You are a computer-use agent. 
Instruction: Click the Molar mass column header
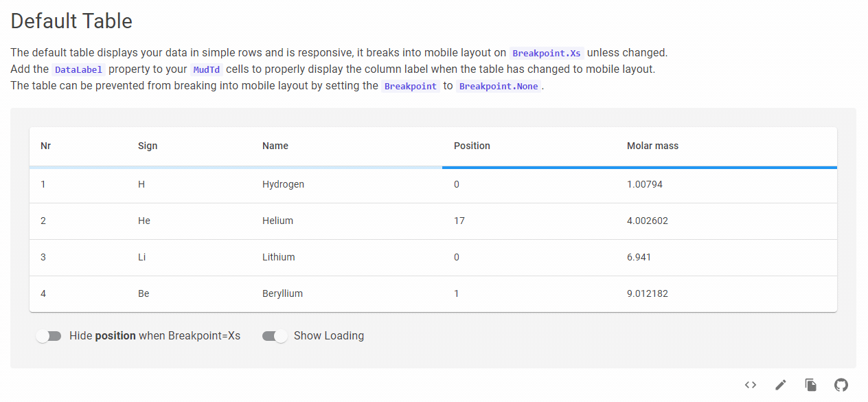pyautogui.click(x=652, y=146)
